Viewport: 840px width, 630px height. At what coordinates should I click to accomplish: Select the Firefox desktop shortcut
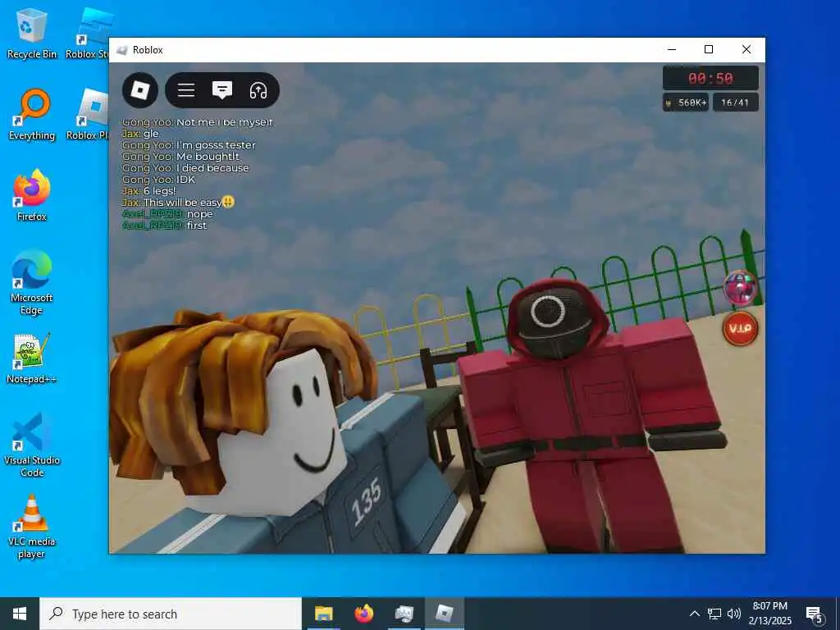click(x=32, y=196)
